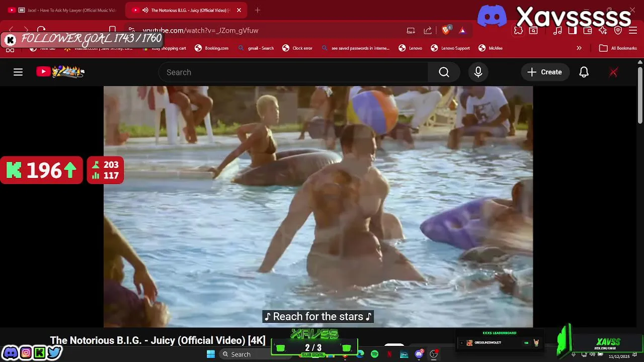Submit search with the magnifier button
Screen dimensions: 644x362
[444, 72]
